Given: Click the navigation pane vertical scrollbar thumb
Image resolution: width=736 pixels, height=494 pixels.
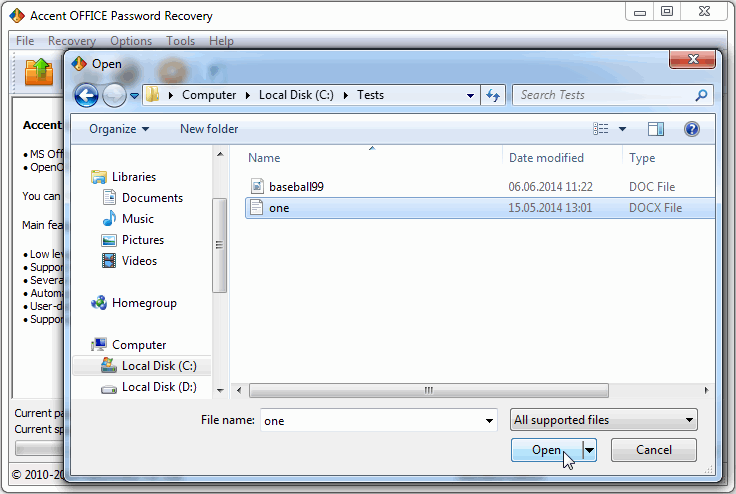Looking at the screenshot, I should pyautogui.click(x=219, y=245).
